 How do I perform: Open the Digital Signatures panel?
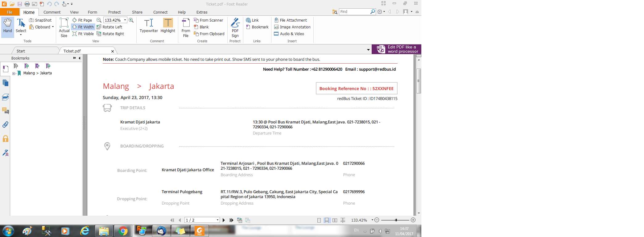(5, 152)
